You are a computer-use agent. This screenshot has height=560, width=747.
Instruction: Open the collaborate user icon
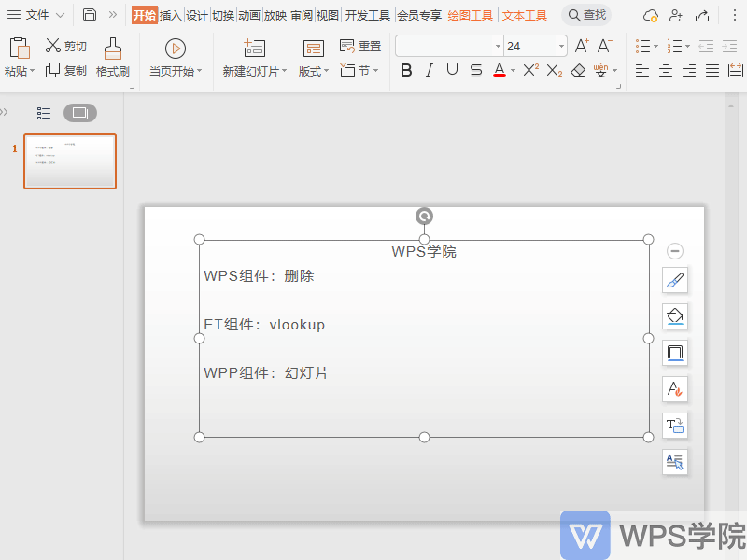[675, 16]
